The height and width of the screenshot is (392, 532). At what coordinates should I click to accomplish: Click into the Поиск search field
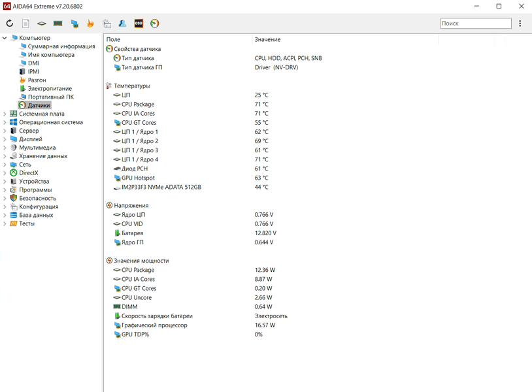476,23
